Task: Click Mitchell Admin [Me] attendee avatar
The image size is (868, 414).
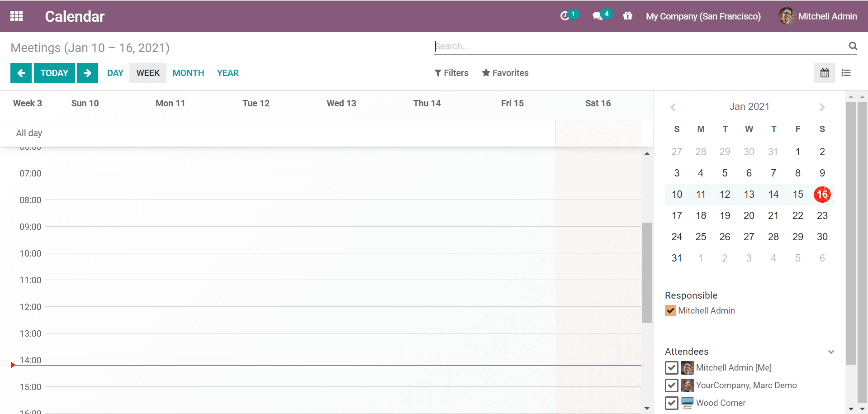Action: pos(688,367)
